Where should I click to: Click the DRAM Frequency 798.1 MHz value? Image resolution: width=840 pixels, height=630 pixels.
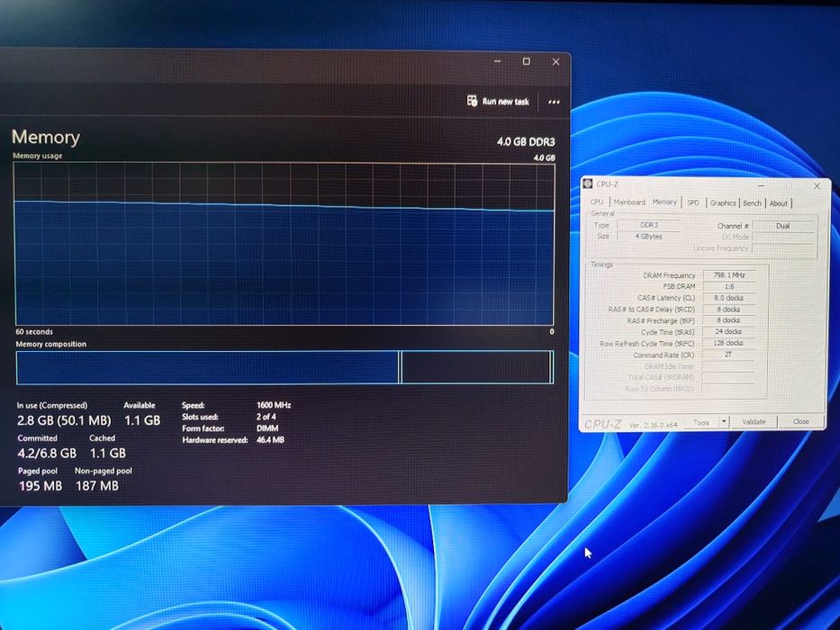[728, 274]
